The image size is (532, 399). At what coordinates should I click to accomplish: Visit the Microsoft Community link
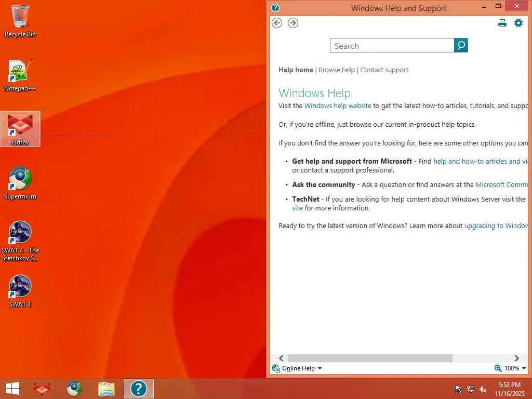click(x=501, y=185)
